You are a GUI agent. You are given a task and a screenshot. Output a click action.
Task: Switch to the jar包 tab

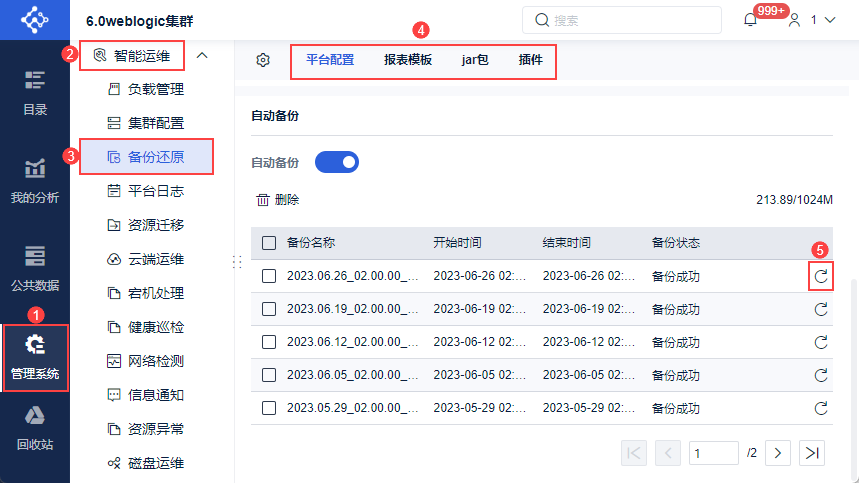click(x=475, y=60)
